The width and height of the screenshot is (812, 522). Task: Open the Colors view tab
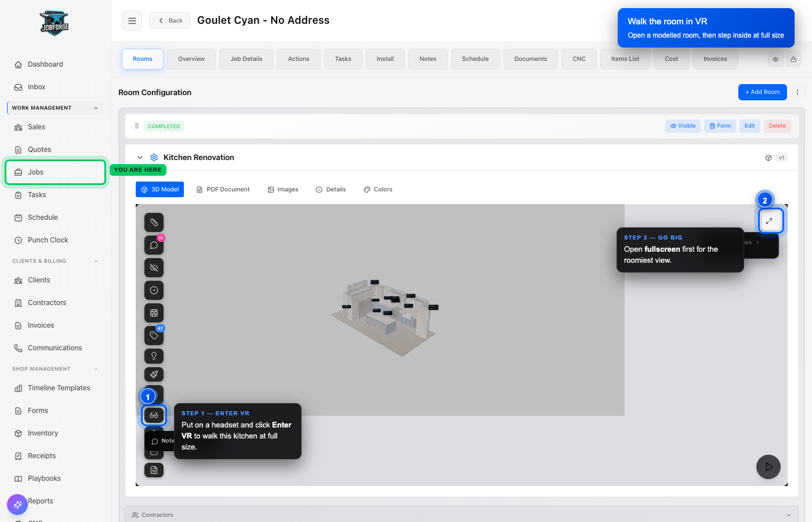coord(378,190)
